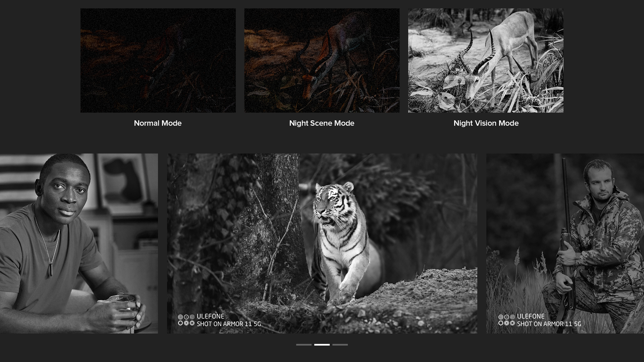644x362 pixels.
Task: Select the Night Scene Mode label
Action: pyautogui.click(x=322, y=123)
